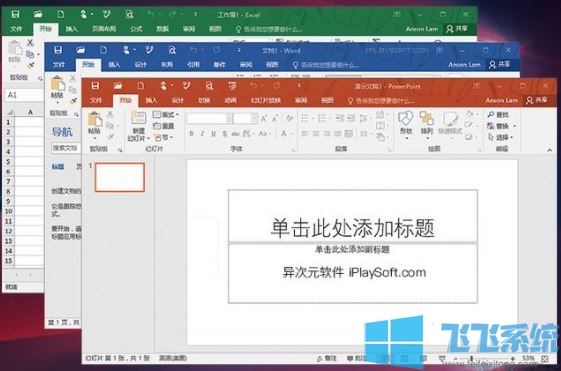Click the Save icon in Excel title bar

tap(15, 14)
